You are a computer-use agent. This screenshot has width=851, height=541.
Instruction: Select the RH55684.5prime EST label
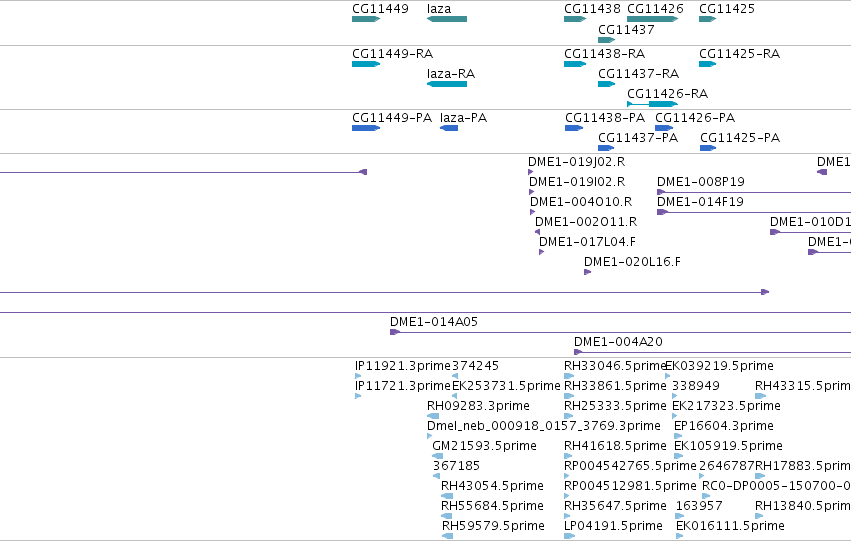pyautogui.click(x=492, y=506)
